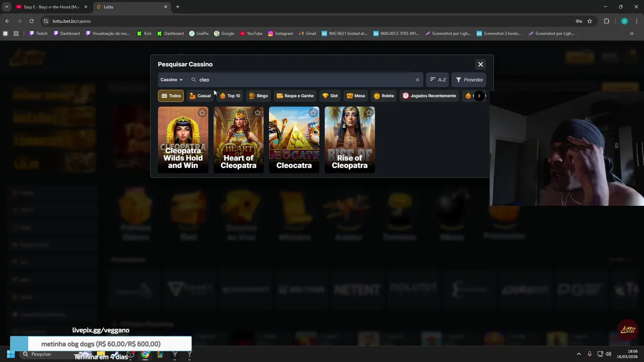Select the Mesa category tab
Image resolution: width=644 pixels, height=362 pixels.
coord(356,96)
